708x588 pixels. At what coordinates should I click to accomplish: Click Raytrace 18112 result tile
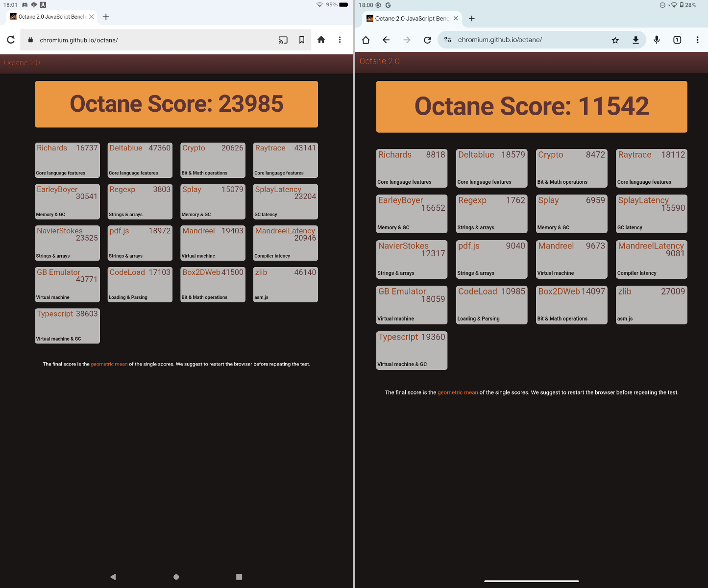click(x=652, y=168)
